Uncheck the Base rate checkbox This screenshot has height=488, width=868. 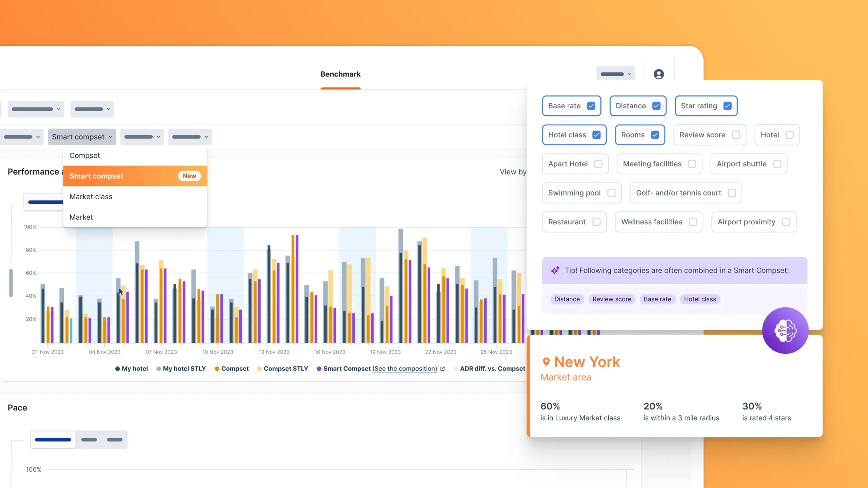(x=591, y=106)
